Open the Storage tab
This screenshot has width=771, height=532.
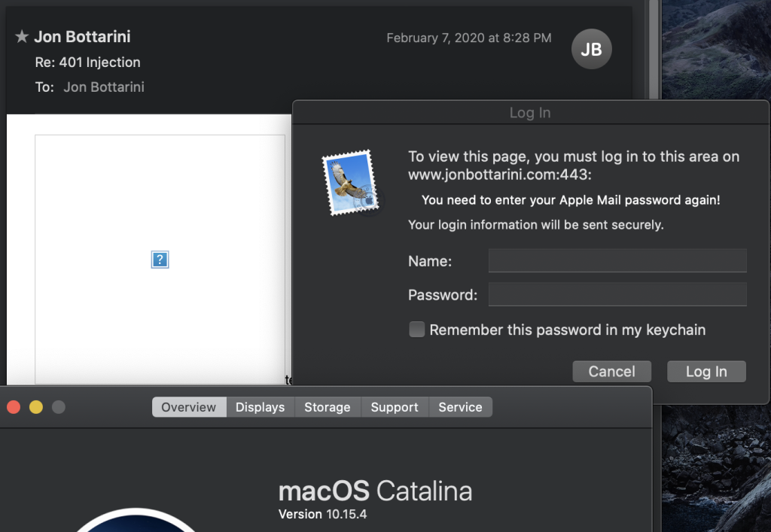(328, 407)
